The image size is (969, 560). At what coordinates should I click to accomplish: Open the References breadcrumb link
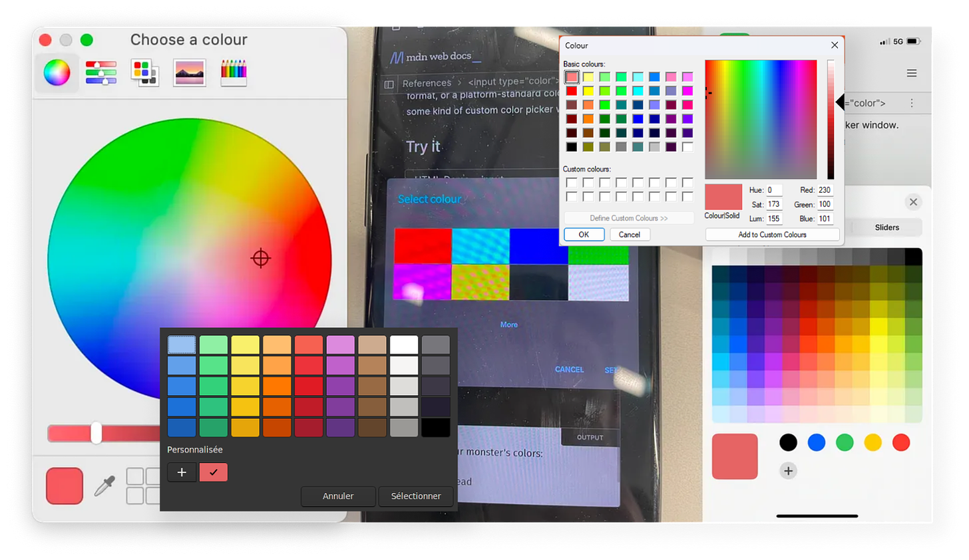click(427, 83)
